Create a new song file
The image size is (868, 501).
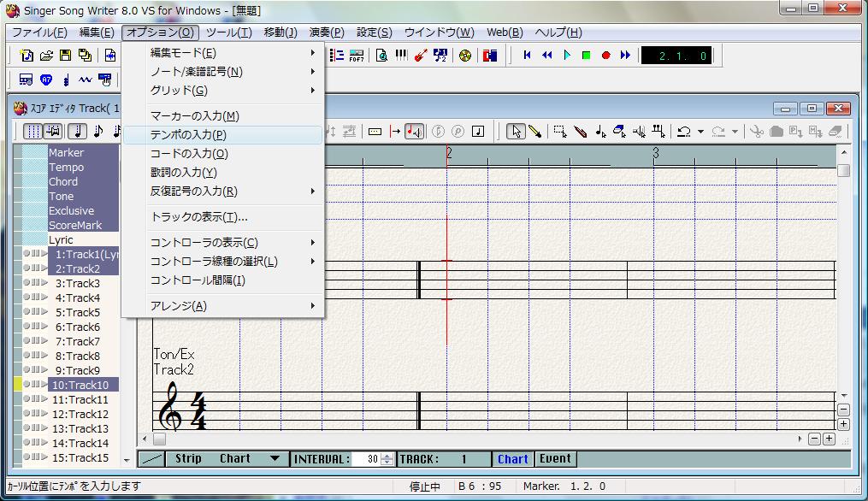click(26, 56)
